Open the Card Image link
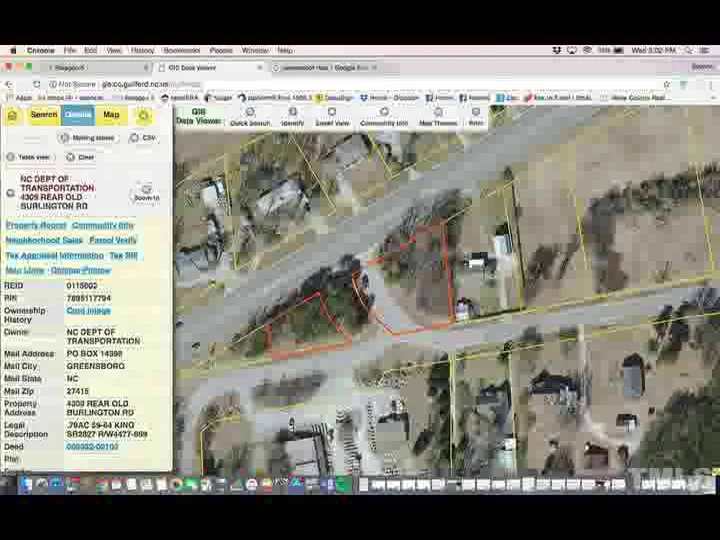The image size is (720, 540). point(89,311)
